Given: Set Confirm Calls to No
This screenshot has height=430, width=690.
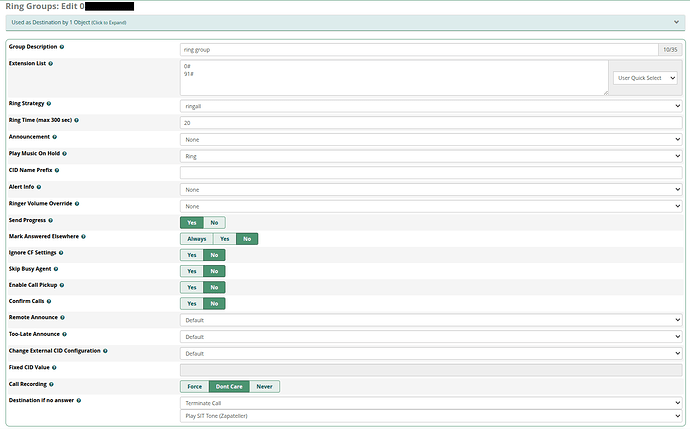Looking at the screenshot, I should pyautogui.click(x=214, y=304).
